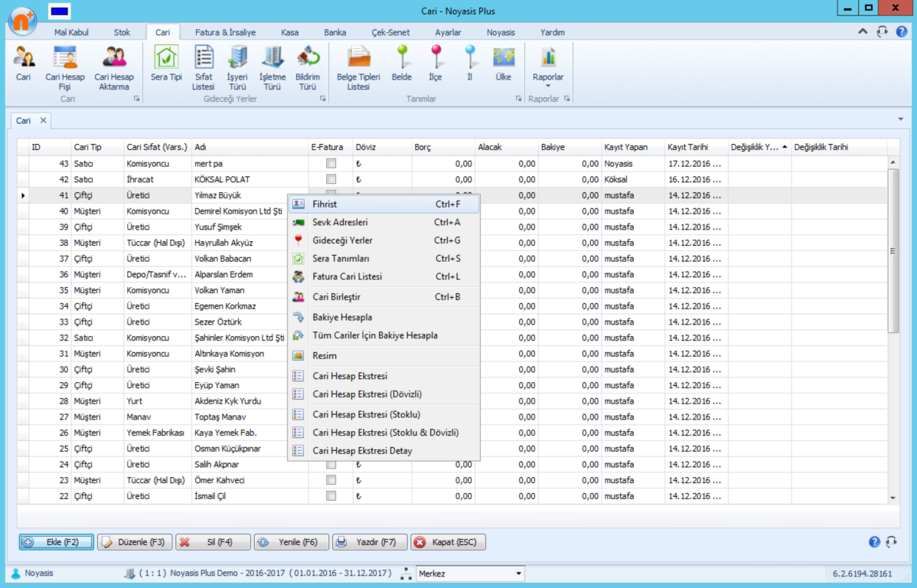
Task: Choose Sevk Adresleri menu entry
Action: tap(383, 222)
